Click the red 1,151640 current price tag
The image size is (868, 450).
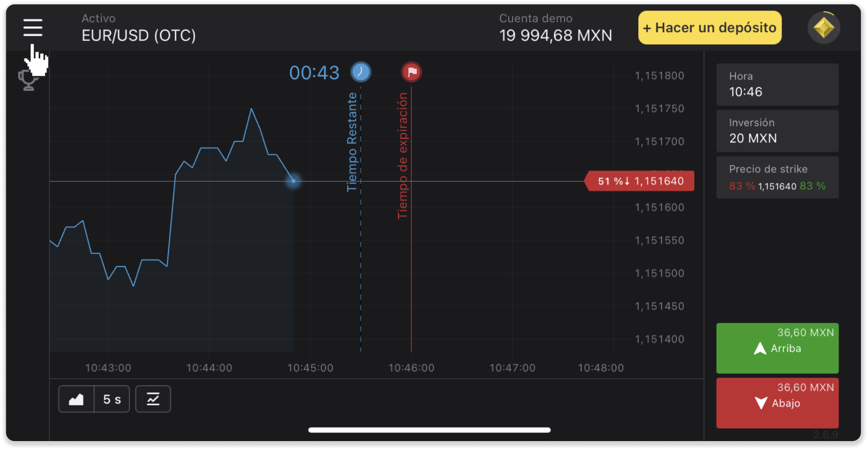[x=640, y=181]
